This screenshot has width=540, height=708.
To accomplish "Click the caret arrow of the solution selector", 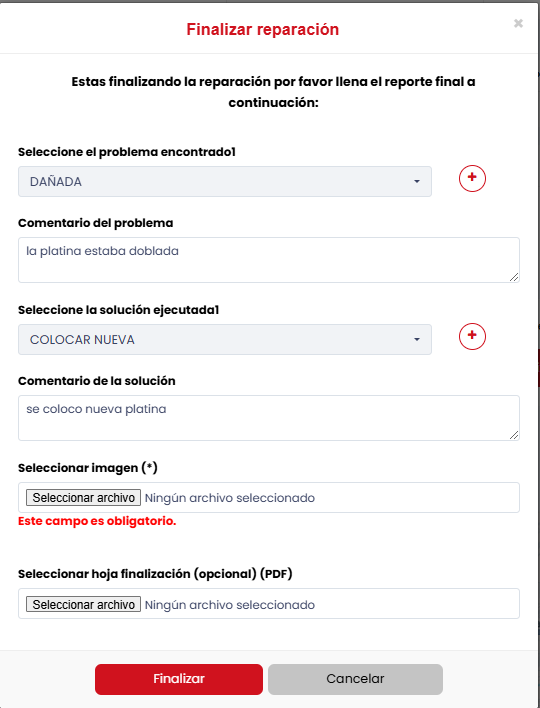I will (417, 340).
